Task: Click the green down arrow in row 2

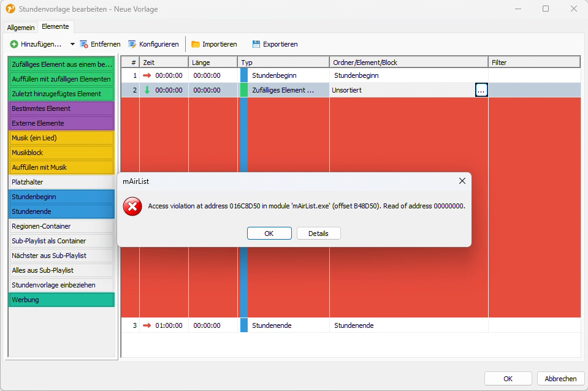Action: coord(147,90)
